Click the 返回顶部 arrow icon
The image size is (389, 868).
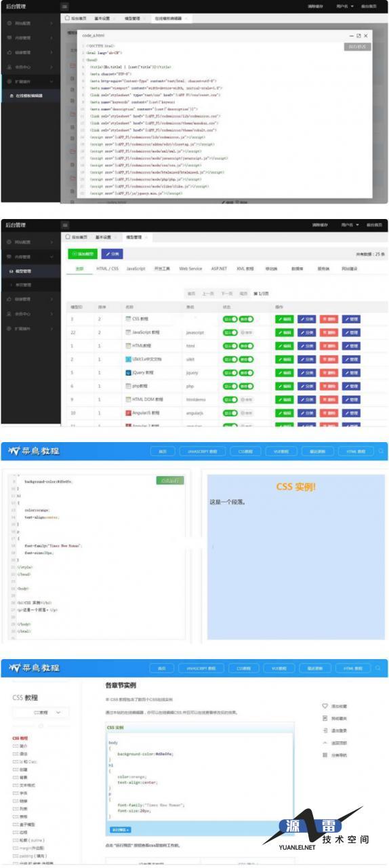pyautogui.click(x=325, y=743)
